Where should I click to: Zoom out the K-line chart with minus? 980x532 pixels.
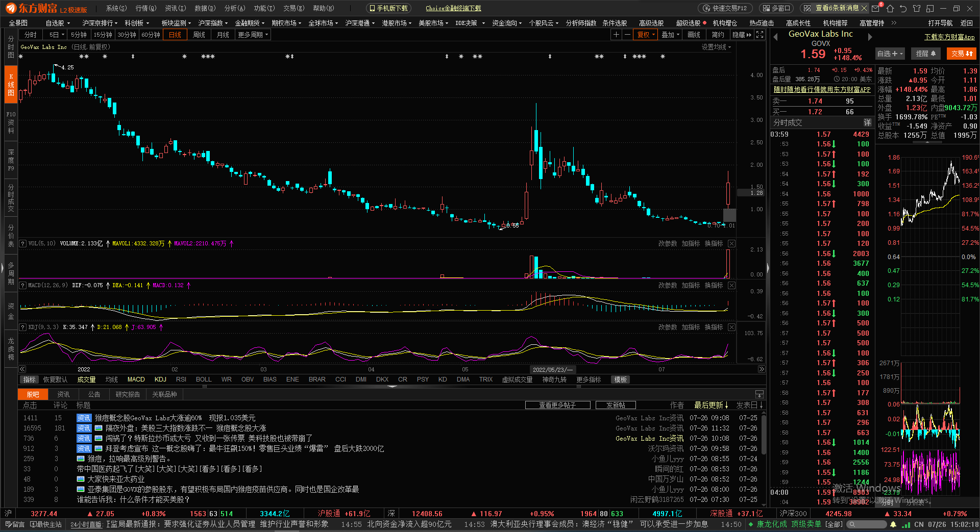(x=627, y=35)
